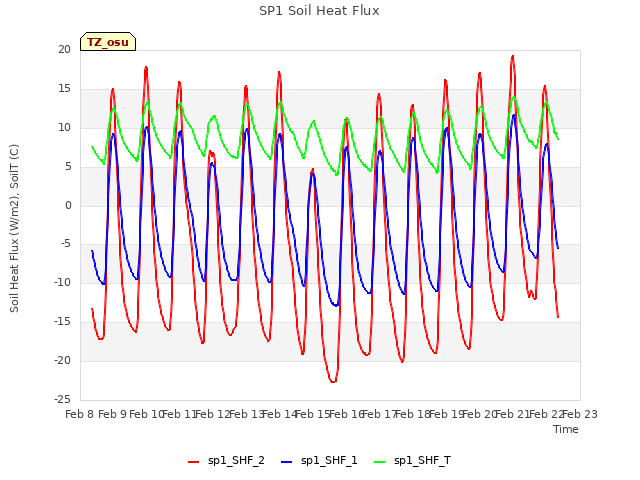Click the sp1_SHF_1 legend entry
640x480 pixels.
coord(319,461)
